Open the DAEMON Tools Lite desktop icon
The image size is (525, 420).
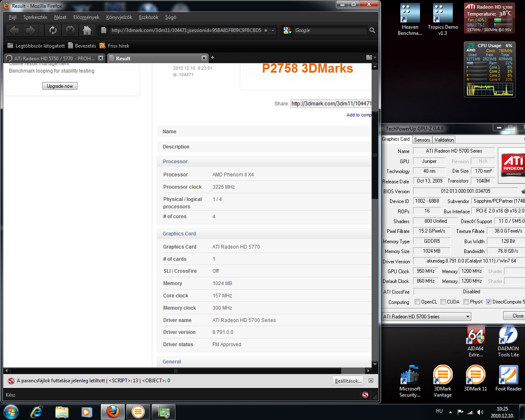[x=509, y=342]
